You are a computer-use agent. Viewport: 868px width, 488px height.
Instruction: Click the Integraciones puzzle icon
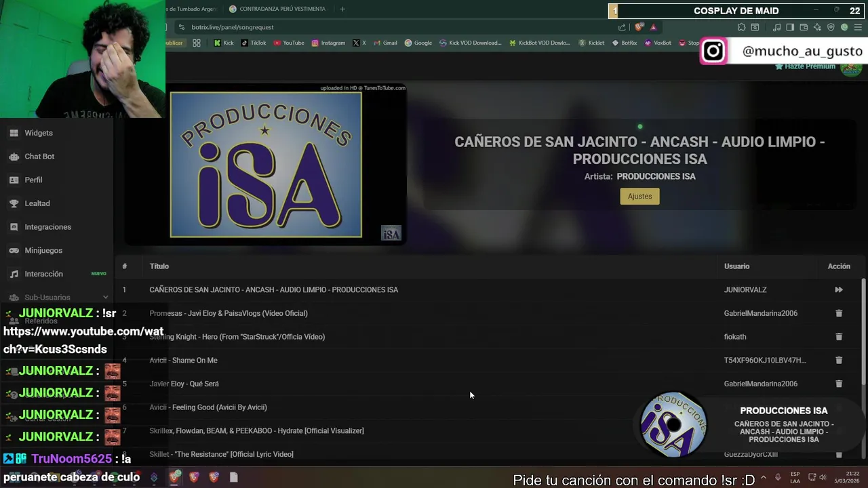[14, 227]
